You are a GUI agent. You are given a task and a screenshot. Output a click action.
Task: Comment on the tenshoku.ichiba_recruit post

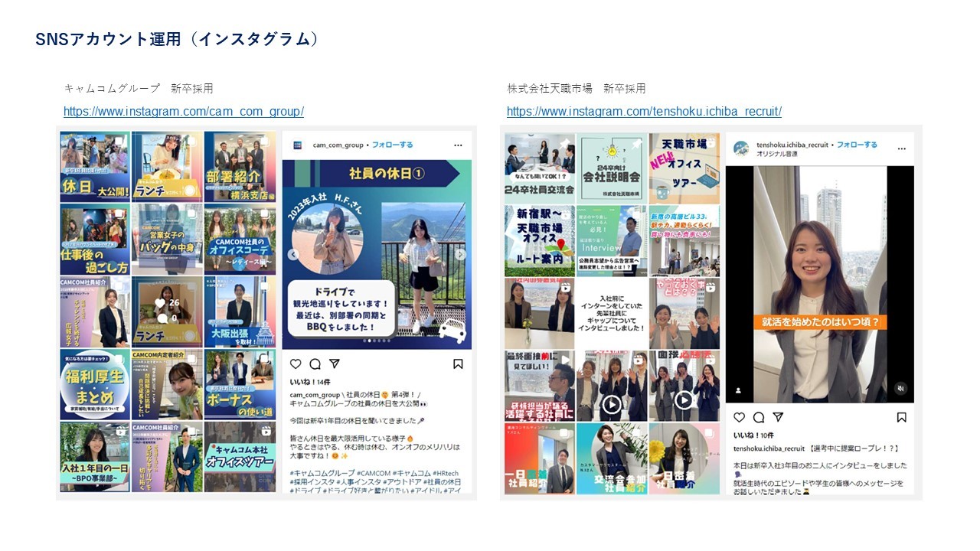pos(759,417)
